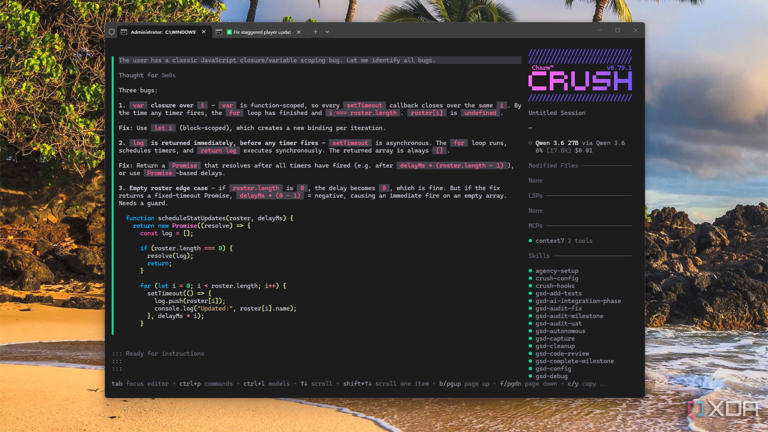The width and height of the screenshot is (768, 432).
Task: Click the CRUSH logo in sidebar
Action: [580, 80]
